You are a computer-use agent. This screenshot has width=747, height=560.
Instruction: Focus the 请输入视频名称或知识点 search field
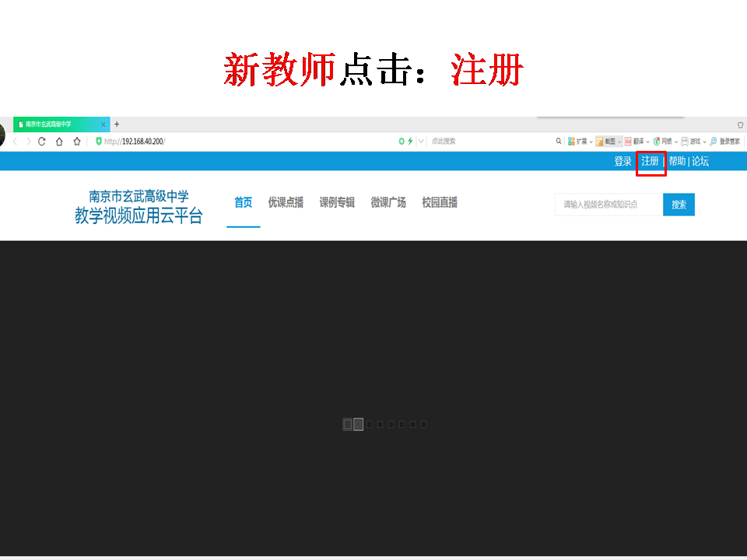click(609, 205)
